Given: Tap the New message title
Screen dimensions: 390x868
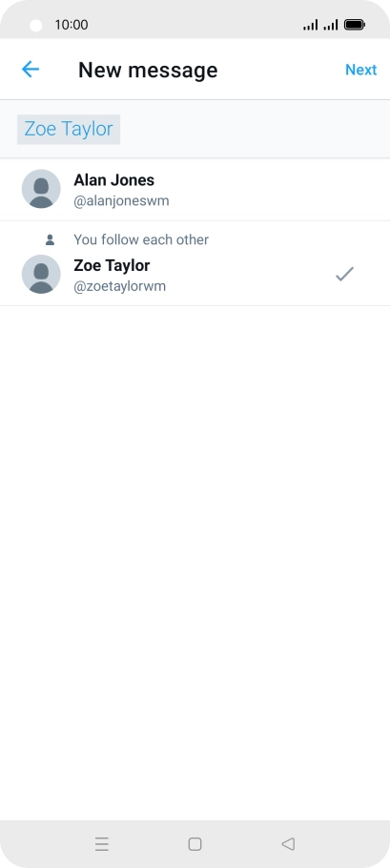Looking at the screenshot, I should point(148,70).
